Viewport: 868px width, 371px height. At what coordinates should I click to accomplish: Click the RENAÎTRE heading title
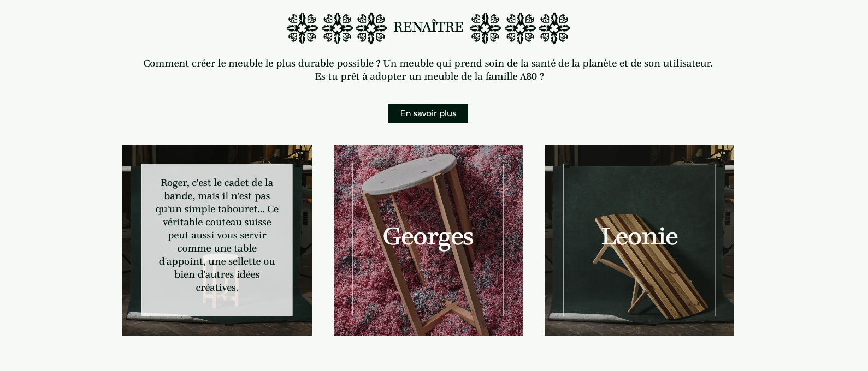(428, 27)
